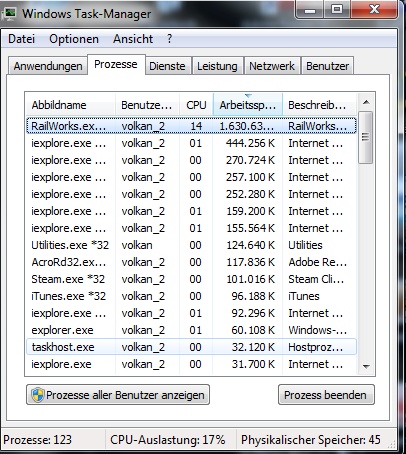Sort by the CPU column header
This screenshot has width=406, height=454.
pos(196,105)
